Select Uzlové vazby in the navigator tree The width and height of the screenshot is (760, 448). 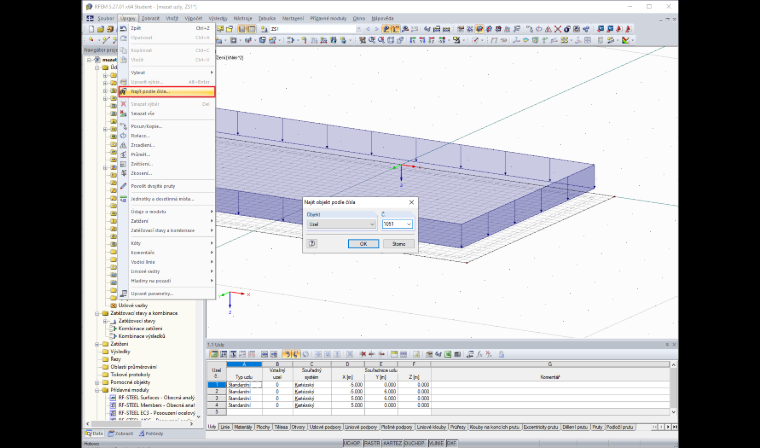pyautogui.click(x=133, y=305)
